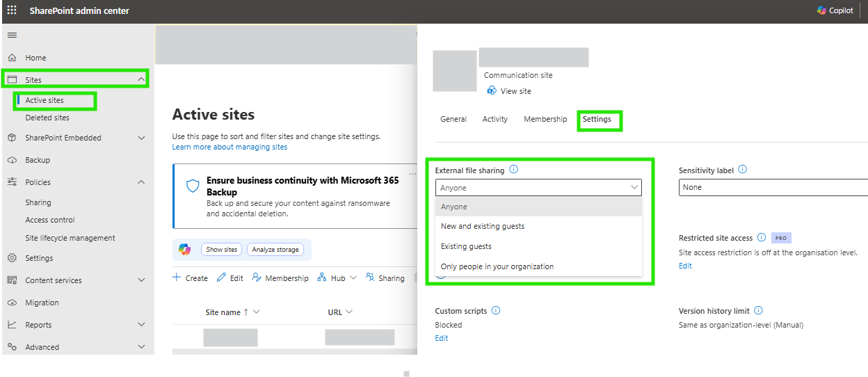Switch to the Membership tab in panel
This screenshot has width=868, height=377.
[545, 119]
